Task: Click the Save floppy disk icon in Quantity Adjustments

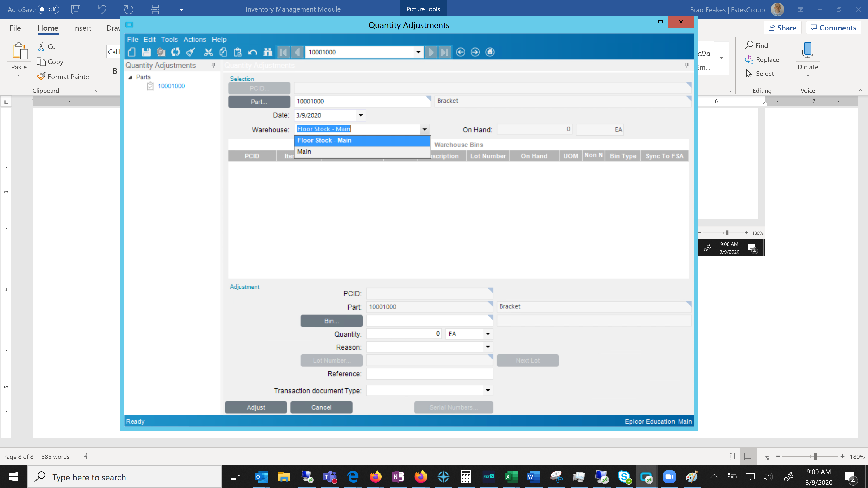Action: point(146,52)
